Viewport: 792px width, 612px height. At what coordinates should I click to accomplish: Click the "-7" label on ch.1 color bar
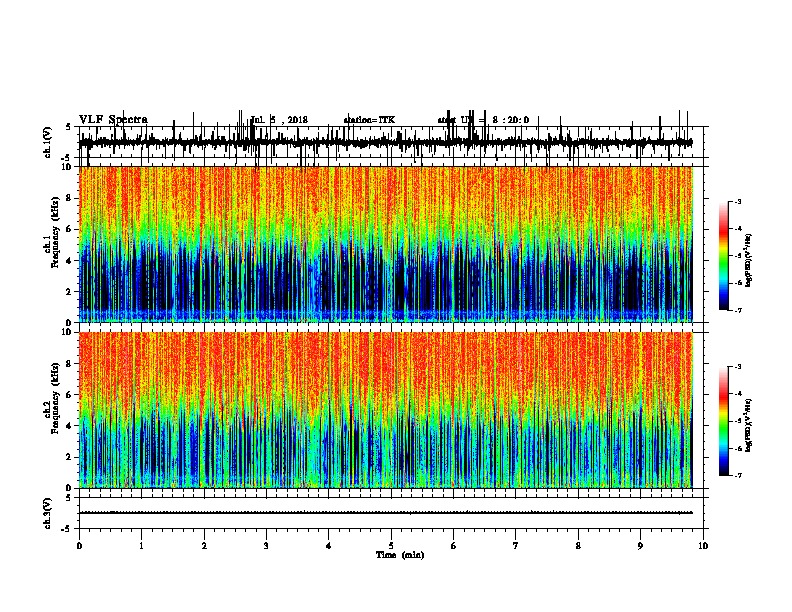(737, 310)
